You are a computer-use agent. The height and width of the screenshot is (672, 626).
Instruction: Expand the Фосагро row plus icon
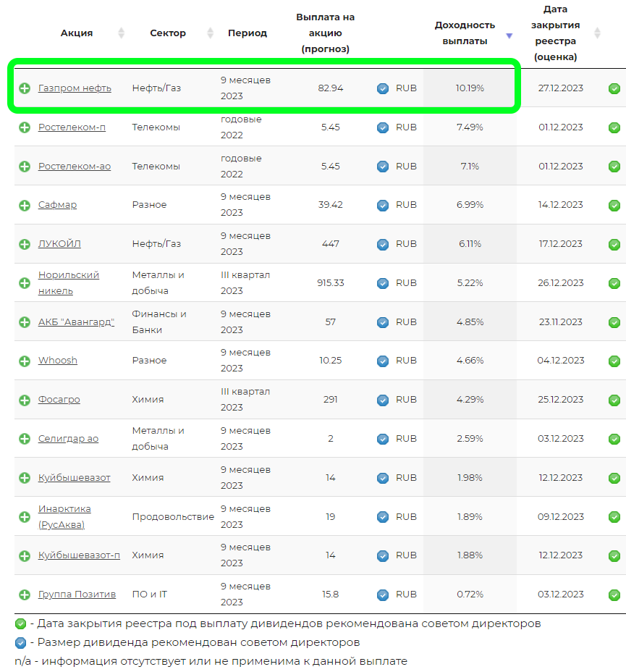25,400
